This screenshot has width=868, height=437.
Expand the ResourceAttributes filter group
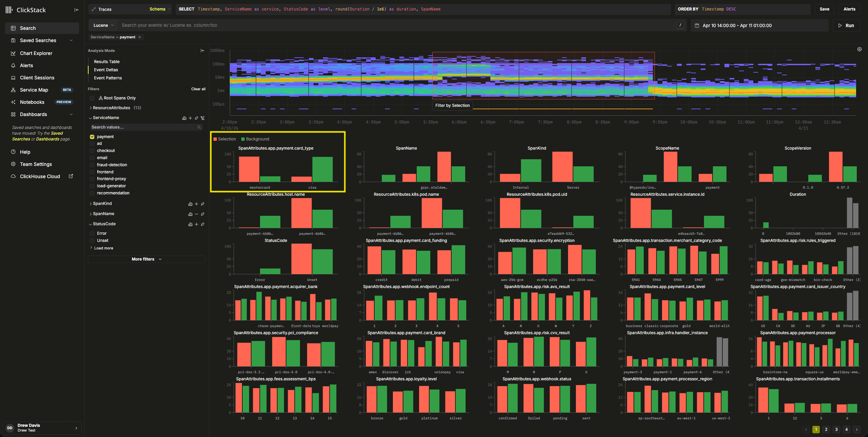tap(91, 108)
